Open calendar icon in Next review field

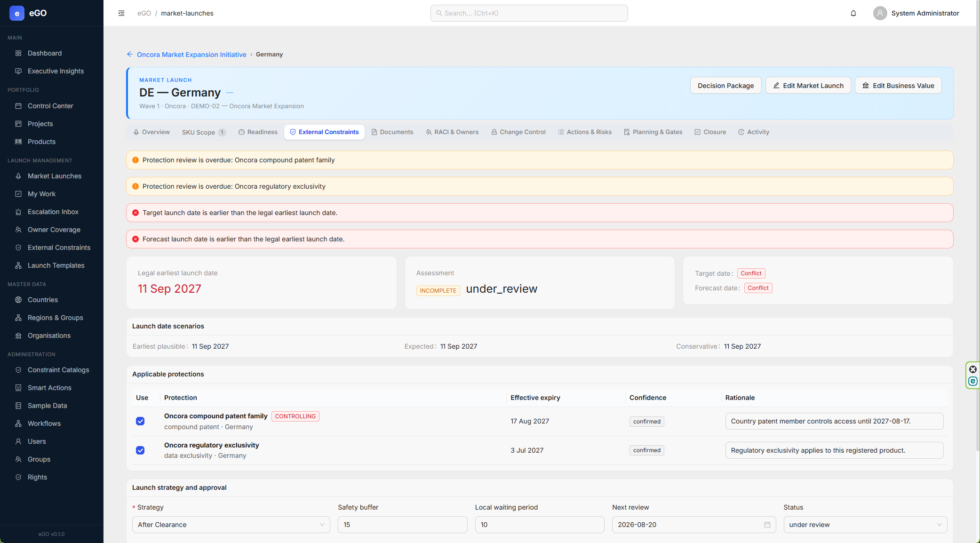coord(767,525)
